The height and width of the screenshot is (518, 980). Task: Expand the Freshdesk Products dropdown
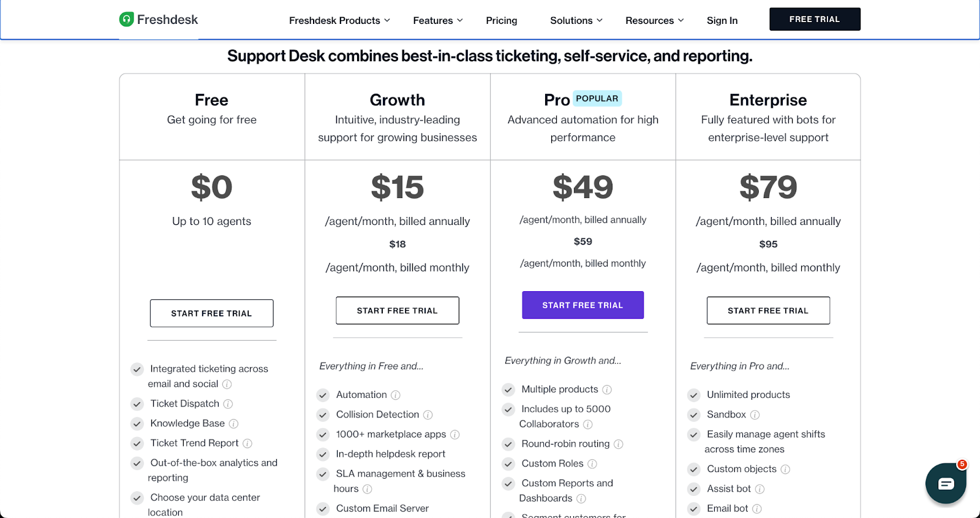(x=339, y=20)
